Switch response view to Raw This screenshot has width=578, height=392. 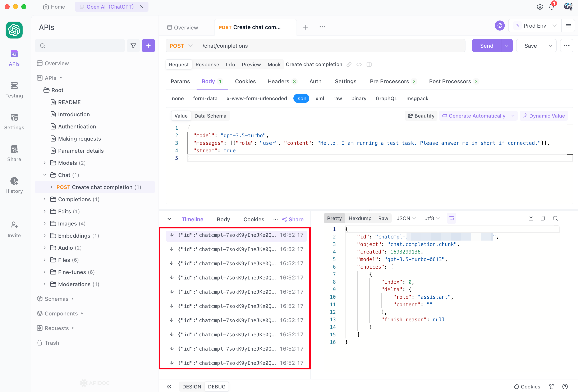(383, 218)
